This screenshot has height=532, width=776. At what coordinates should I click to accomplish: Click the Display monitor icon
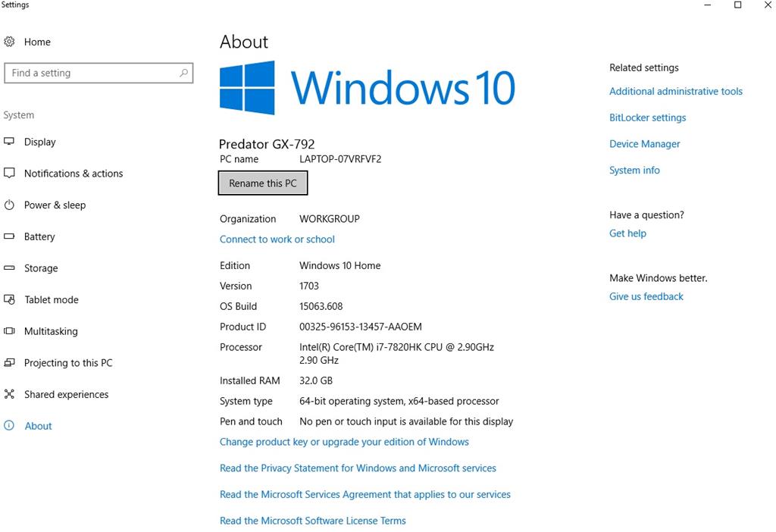point(9,142)
